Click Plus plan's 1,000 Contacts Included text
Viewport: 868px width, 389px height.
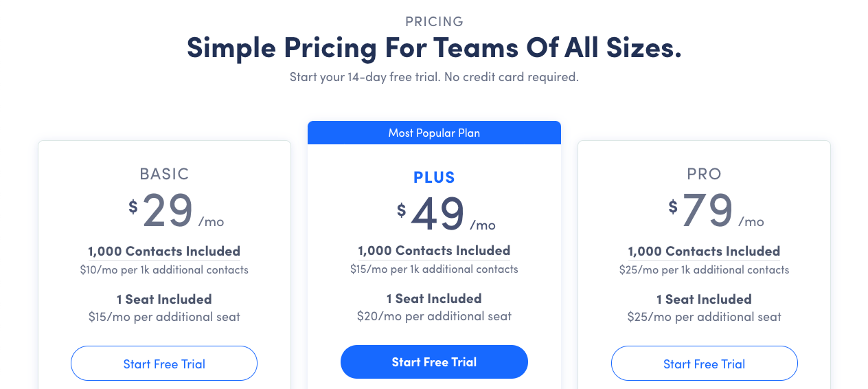pyautogui.click(x=434, y=250)
